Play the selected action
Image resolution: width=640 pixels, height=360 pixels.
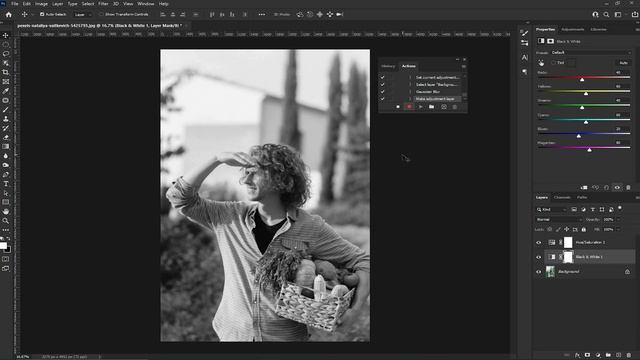tap(420, 107)
